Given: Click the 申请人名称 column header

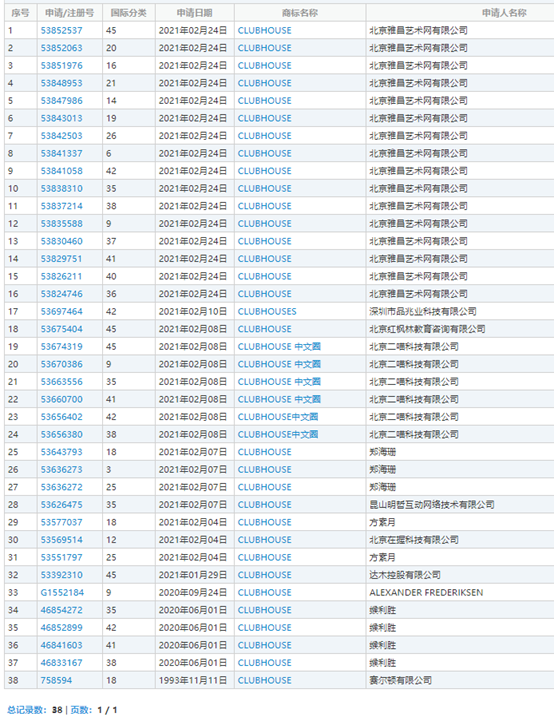Looking at the screenshot, I should (x=504, y=13).
